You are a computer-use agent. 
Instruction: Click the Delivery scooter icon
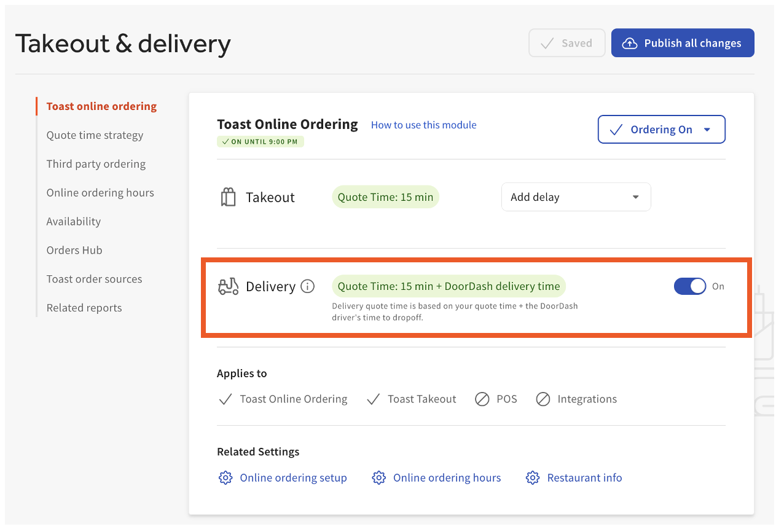(x=228, y=286)
